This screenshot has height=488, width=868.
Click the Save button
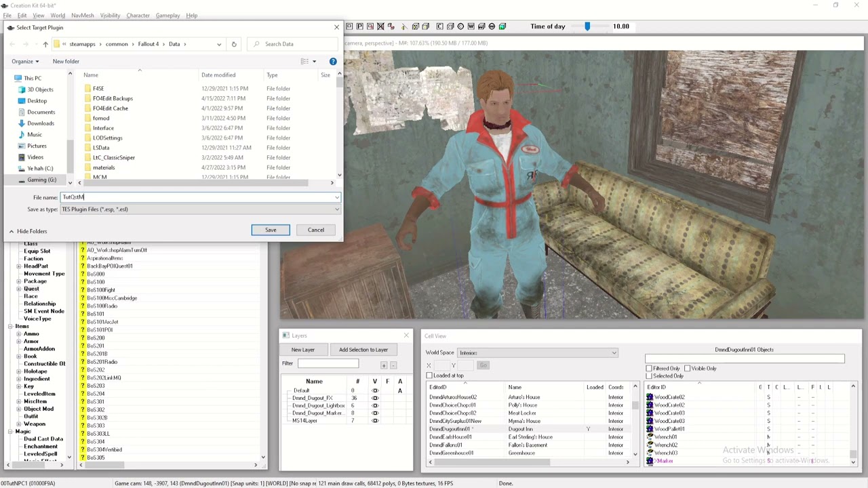pos(271,230)
